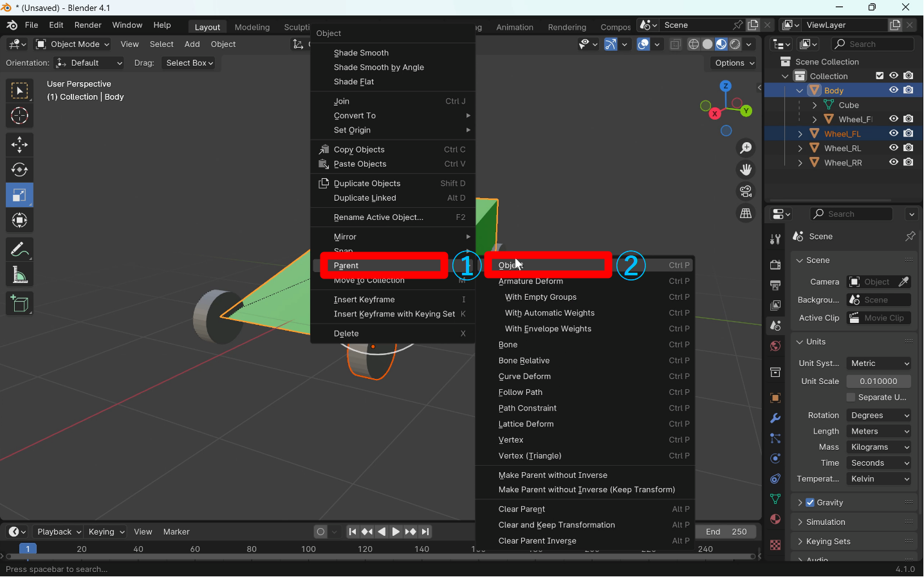Select the Scale tool
Screen dimensions: 924x577
(19, 195)
